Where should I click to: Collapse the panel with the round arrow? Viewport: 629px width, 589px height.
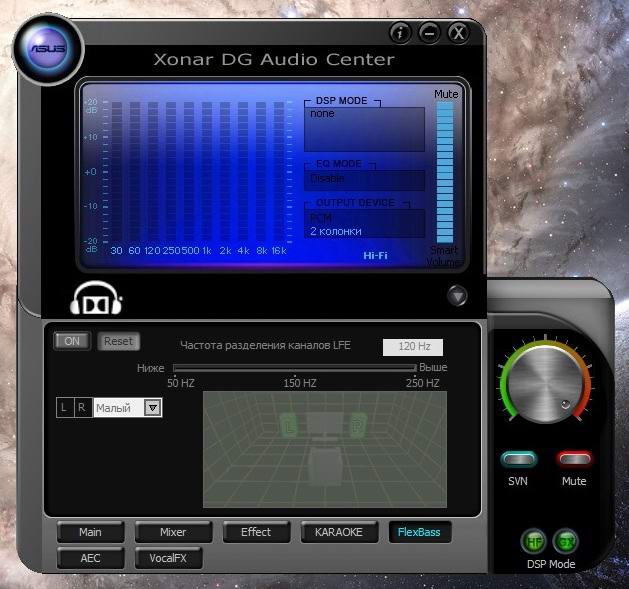pos(457,295)
